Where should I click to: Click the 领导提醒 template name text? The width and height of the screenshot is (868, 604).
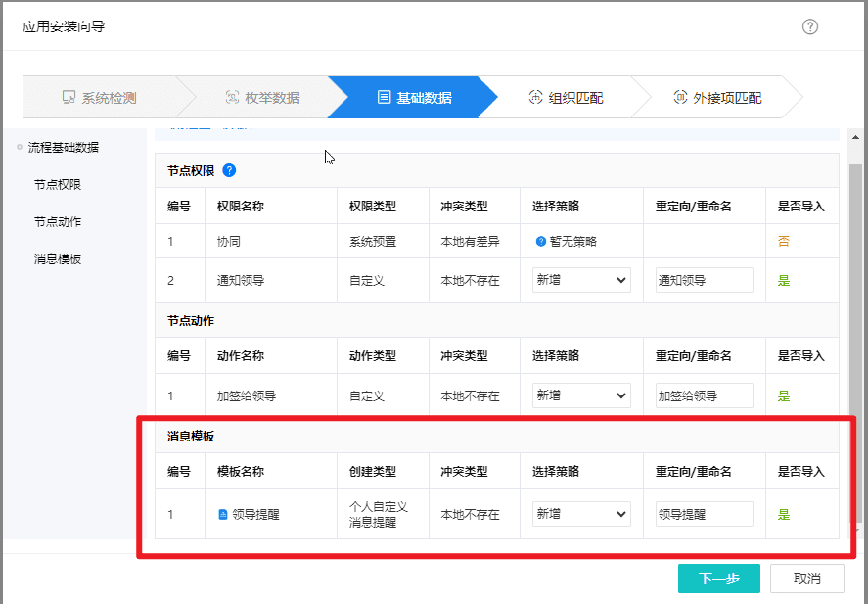coord(255,514)
